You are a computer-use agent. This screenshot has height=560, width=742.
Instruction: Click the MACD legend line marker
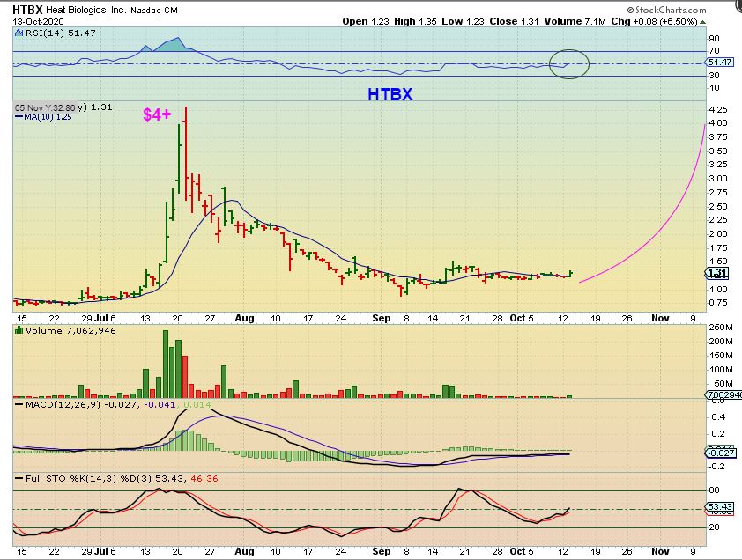[x=19, y=405]
